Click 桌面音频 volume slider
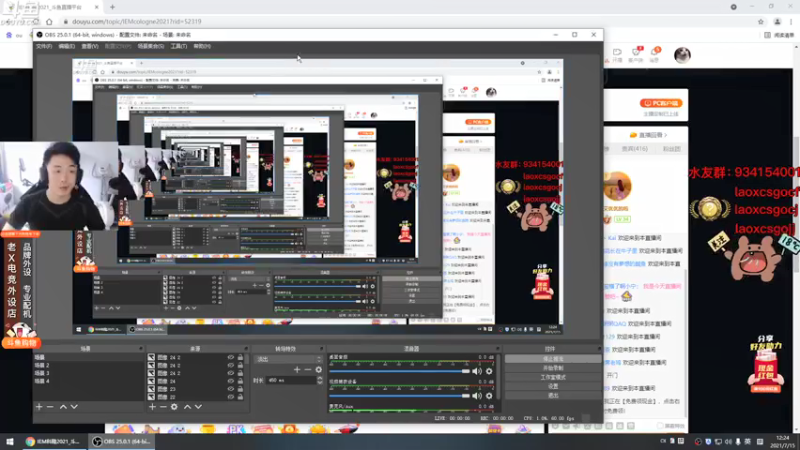The height and width of the screenshot is (450, 800). coord(399,371)
